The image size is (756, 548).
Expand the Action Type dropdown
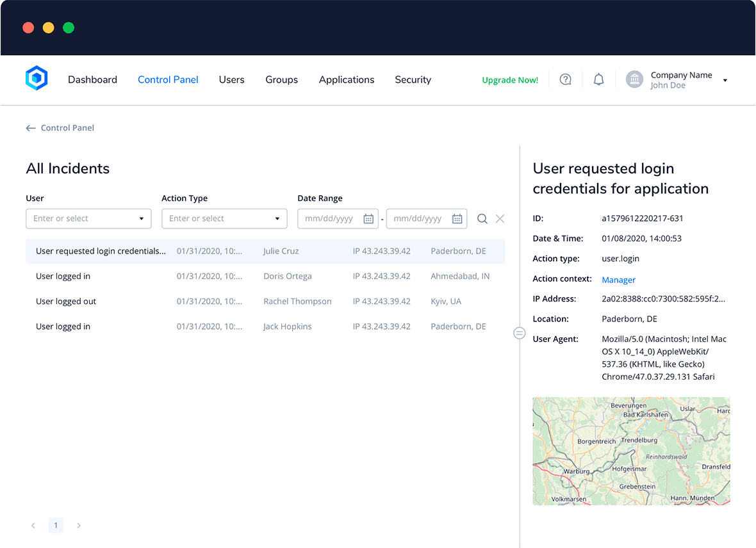pos(277,219)
